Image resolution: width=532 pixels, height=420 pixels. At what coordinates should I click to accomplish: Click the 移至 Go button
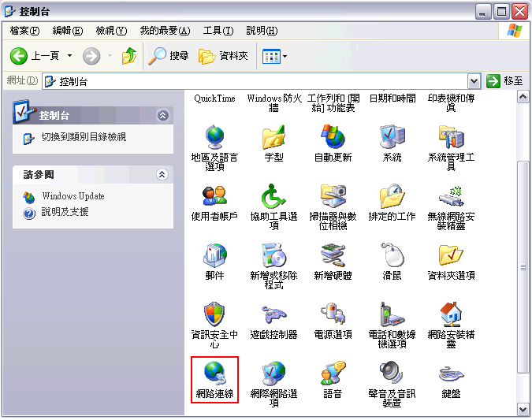point(504,81)
